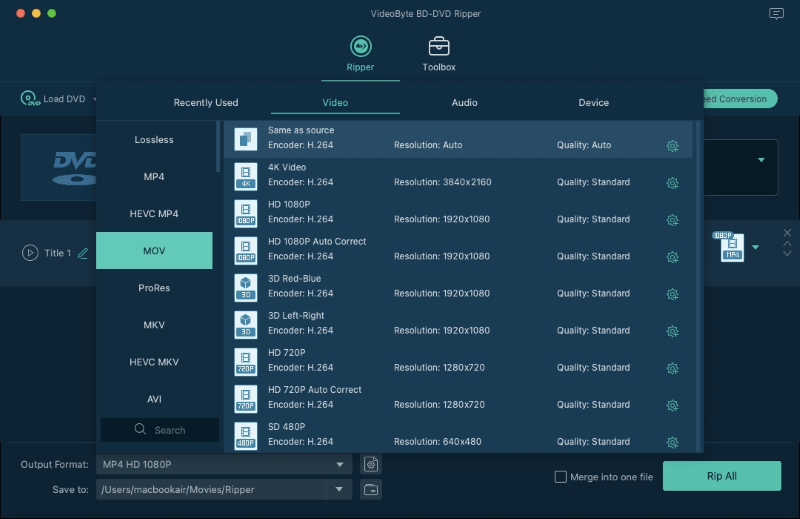Expand the Save to path dropdown
This screenshot has height=519, width=800.
339,489
